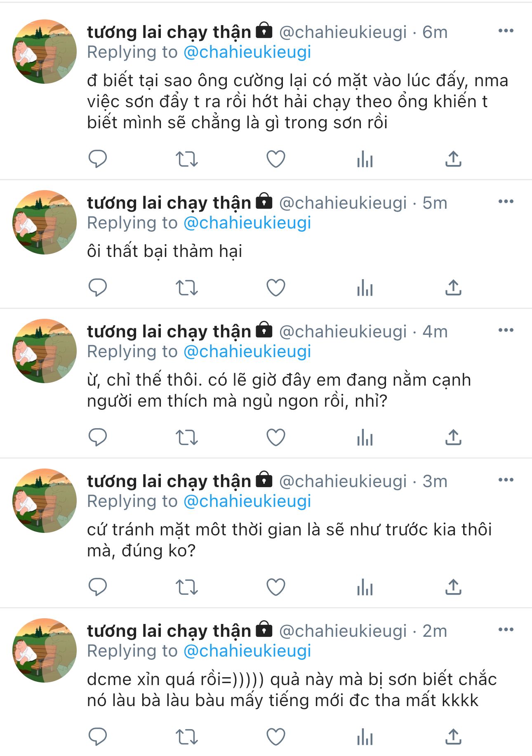View analytics of the 3m tweet

(365, 587)
